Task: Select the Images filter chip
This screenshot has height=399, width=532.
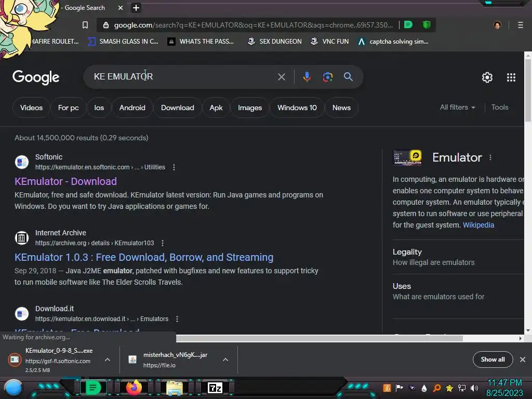Action: (250, 108)
